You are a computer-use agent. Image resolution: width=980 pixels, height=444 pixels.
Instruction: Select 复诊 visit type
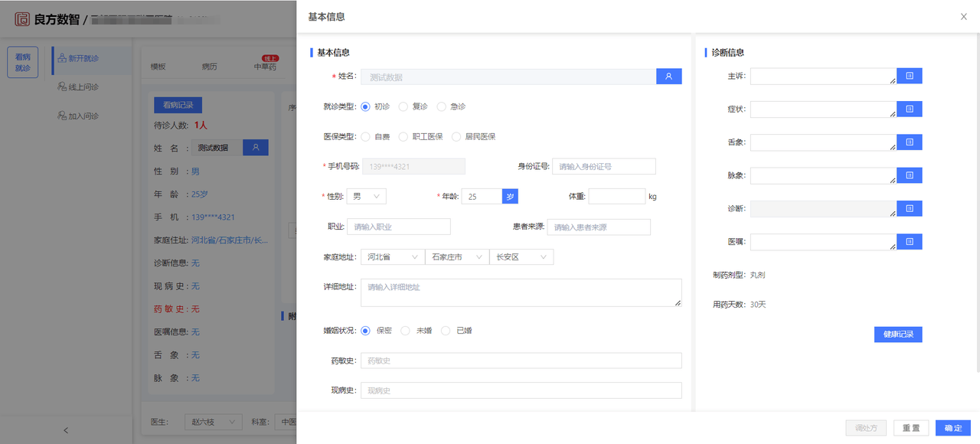[x=403, y=106]
